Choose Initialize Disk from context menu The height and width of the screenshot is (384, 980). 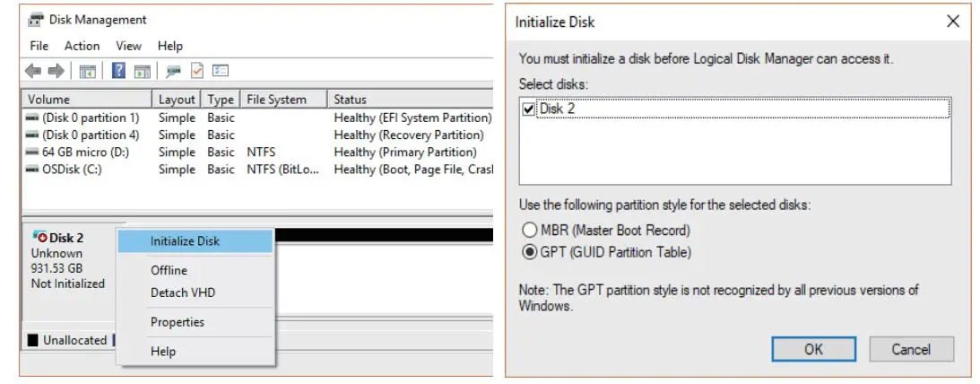coord(185,240)
